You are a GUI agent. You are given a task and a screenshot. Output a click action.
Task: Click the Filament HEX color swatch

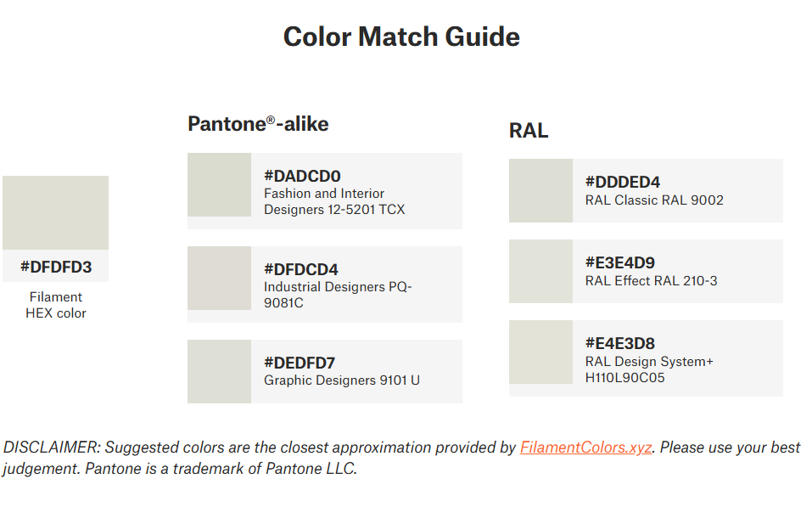pyautogui.click(x=55, y=212)
